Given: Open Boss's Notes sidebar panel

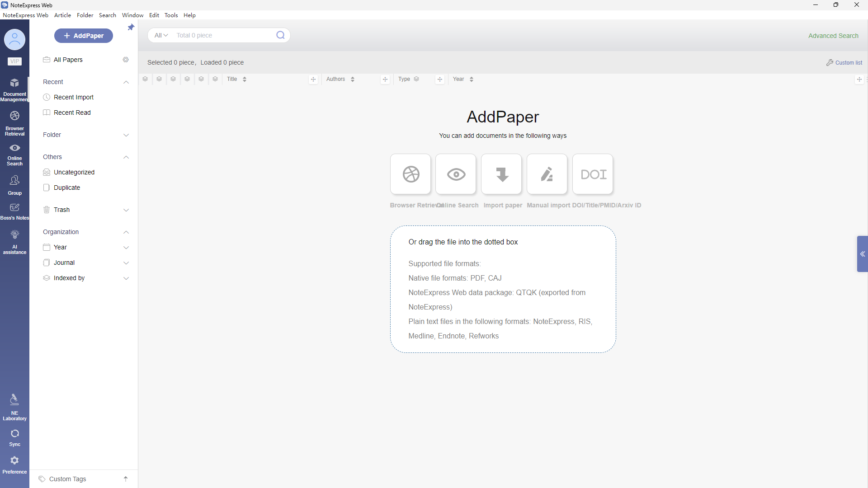Looking at the screenshot, I should coord(14,211).
